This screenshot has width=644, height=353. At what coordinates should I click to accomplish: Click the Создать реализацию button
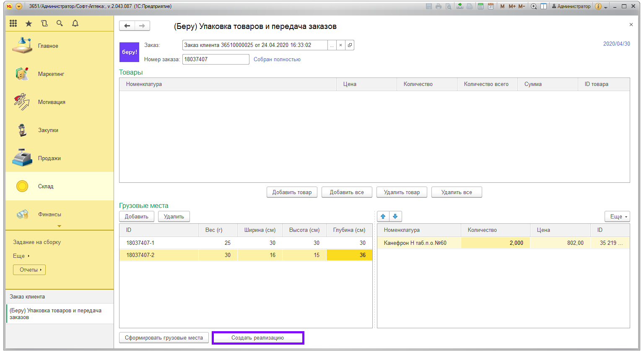point(257,337)
